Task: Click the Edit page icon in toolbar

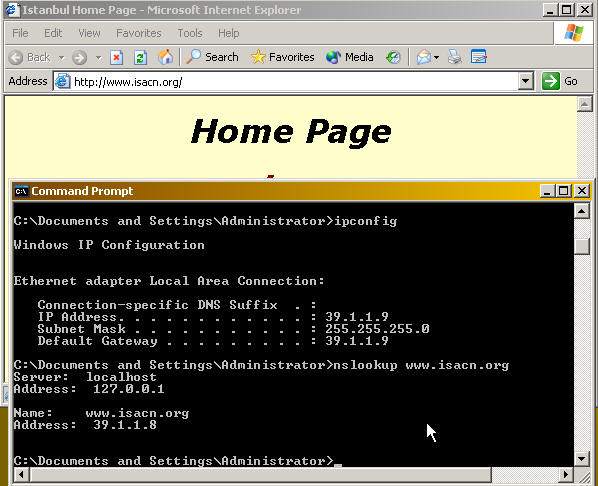Action: (x=479, y=57)
